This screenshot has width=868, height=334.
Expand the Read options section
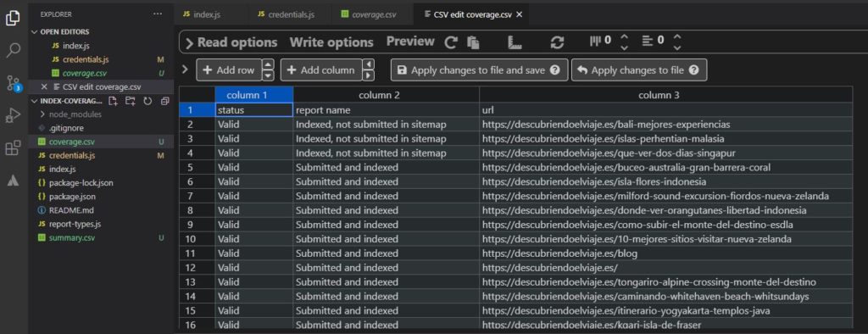coord(231,42)
